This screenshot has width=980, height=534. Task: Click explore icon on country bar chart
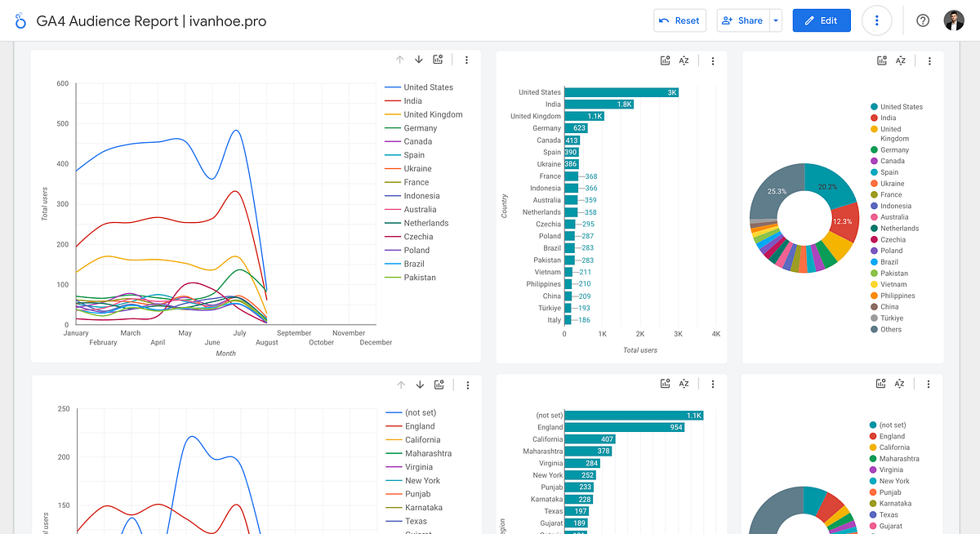point(665,60)
